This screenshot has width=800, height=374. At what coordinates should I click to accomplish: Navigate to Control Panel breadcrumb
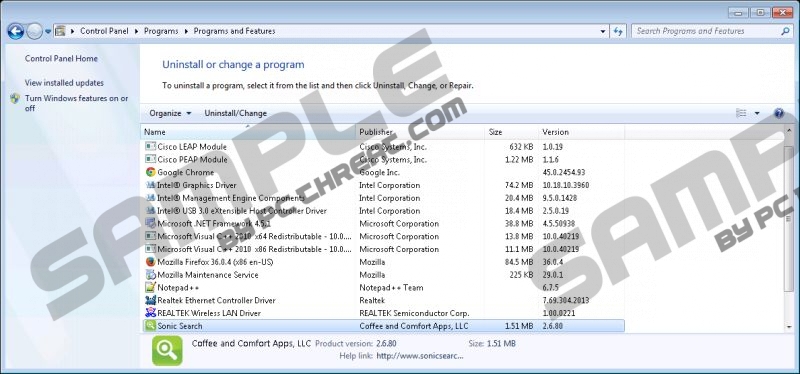click(x=104, y=31)
